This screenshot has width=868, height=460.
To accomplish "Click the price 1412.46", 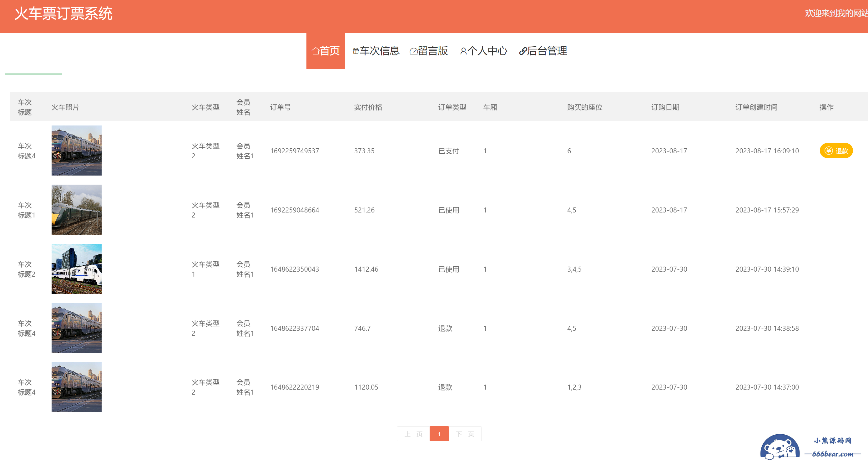I will click(x=366, y=269).
